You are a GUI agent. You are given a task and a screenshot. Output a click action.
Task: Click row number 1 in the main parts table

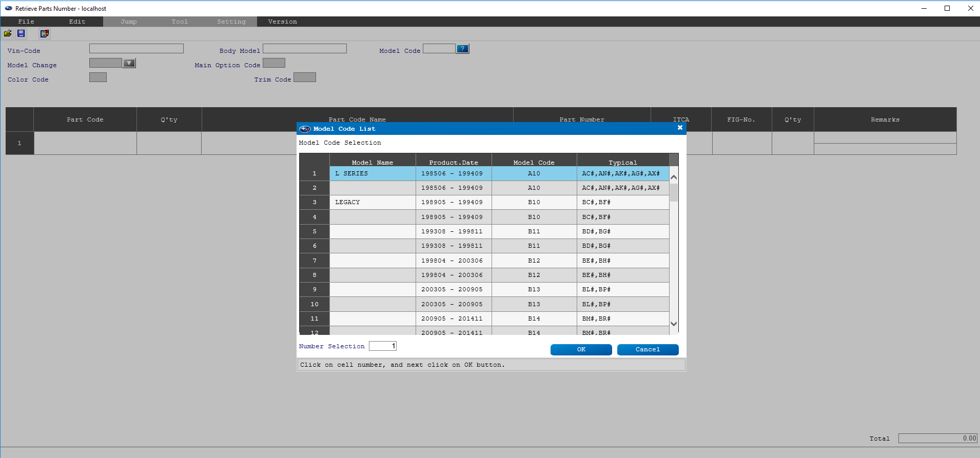coord(19,143)
